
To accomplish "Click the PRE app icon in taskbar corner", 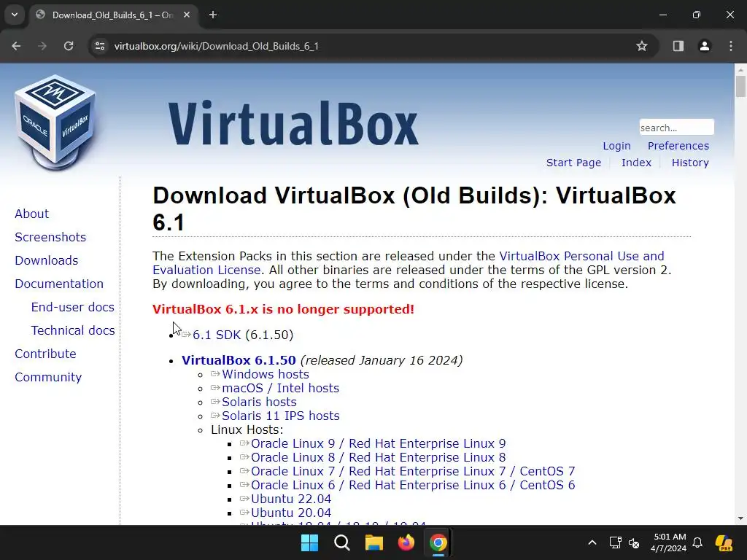I will [x=724, y=542].
